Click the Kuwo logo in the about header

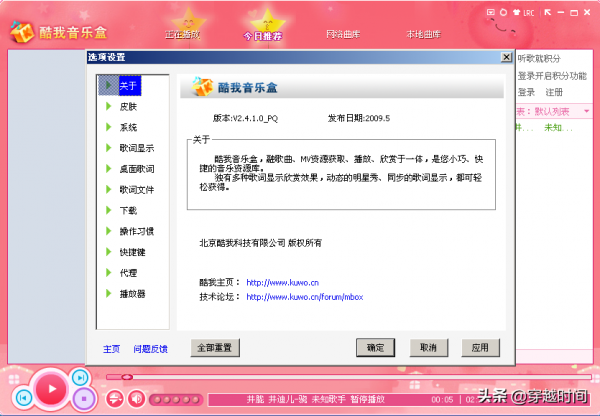point(202,86)
